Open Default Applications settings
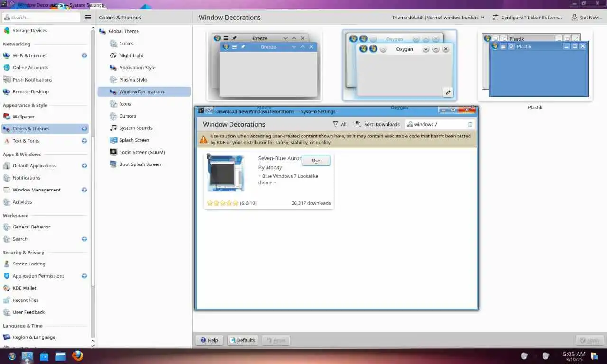607x364 pixels. click(x=45, y=166)
